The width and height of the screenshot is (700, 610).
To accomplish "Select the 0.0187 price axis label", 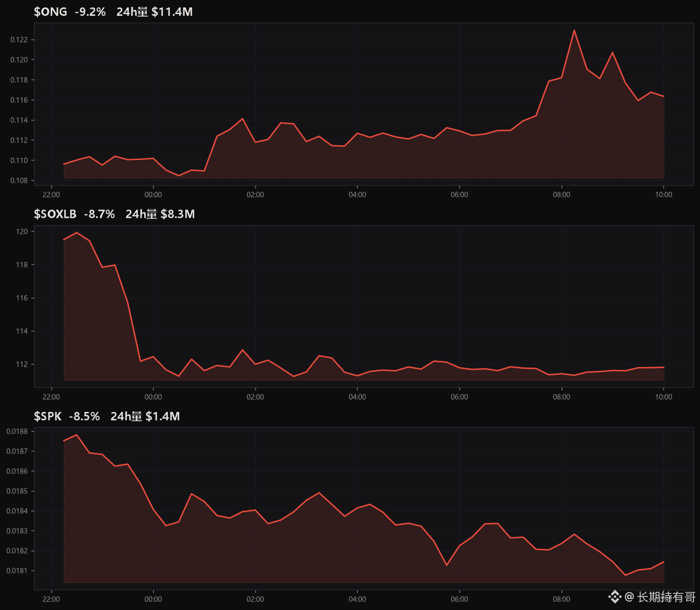I will [x=17, y=451].
